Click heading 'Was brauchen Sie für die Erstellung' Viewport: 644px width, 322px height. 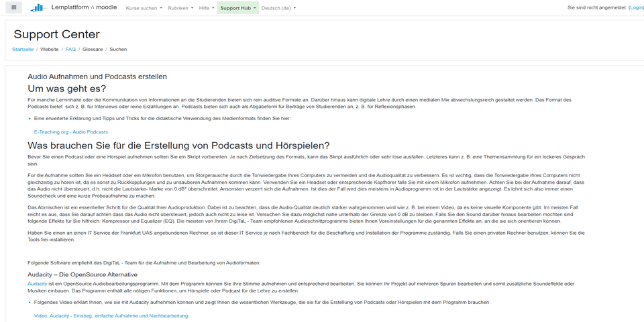point(178,146)
